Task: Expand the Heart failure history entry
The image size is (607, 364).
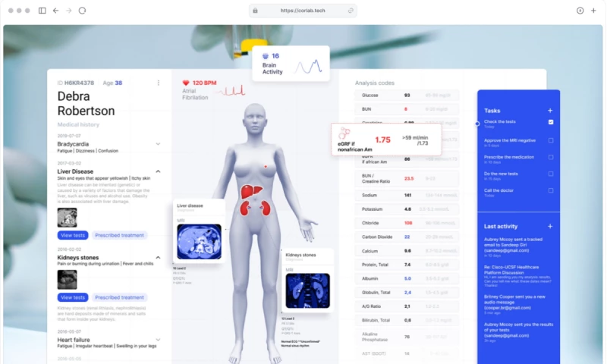Action: click(x=158, y=340)
